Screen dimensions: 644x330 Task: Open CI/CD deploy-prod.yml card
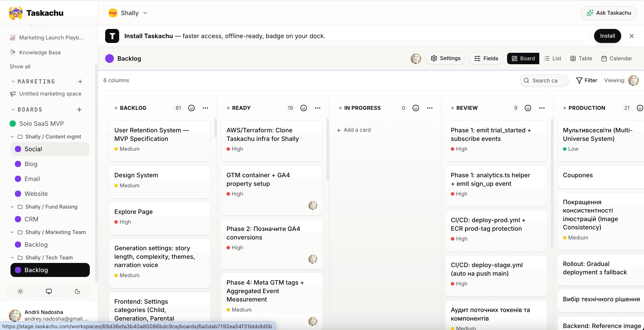pyautogui.click(x=496, y=231)
